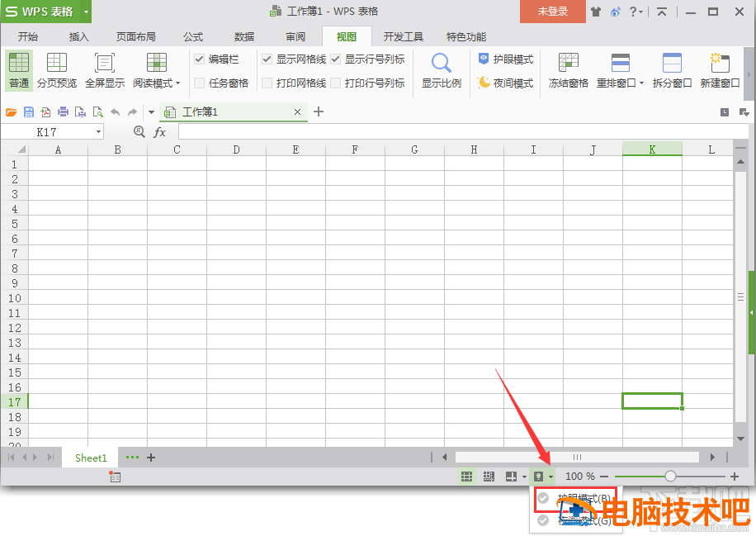This screenshot has width=756, height=536.
Task: Click the formula bar input field
Action: pyautogui.click(x=463, y=131)
